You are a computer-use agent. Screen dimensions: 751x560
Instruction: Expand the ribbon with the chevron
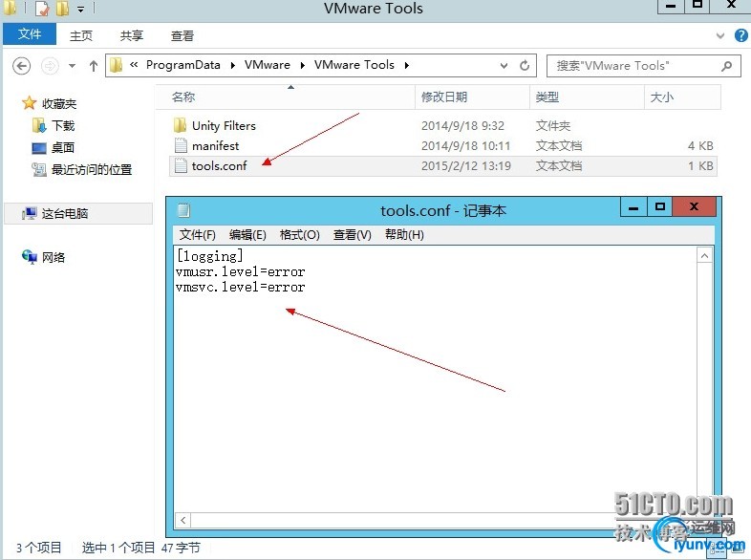[x=719, y=35]
